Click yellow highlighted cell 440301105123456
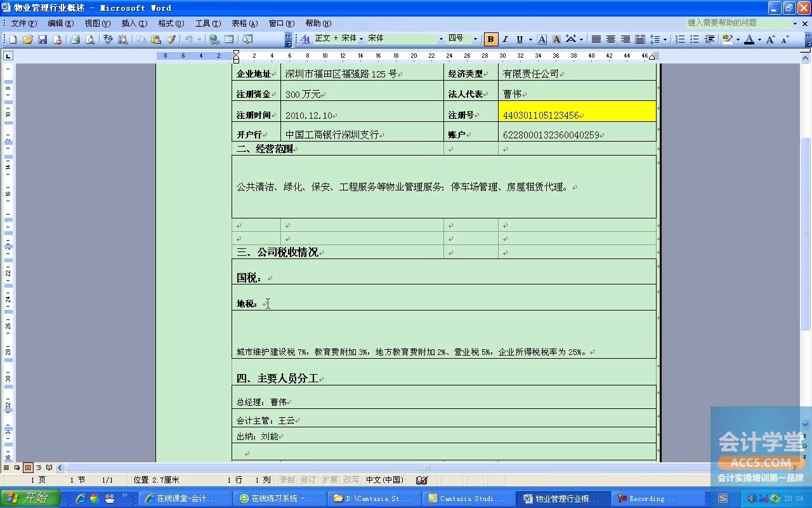Screen dimensions: 812x508 (577, 112)
